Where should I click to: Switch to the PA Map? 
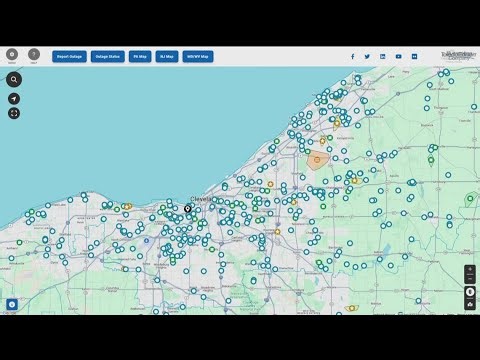[x=140, y=57]
